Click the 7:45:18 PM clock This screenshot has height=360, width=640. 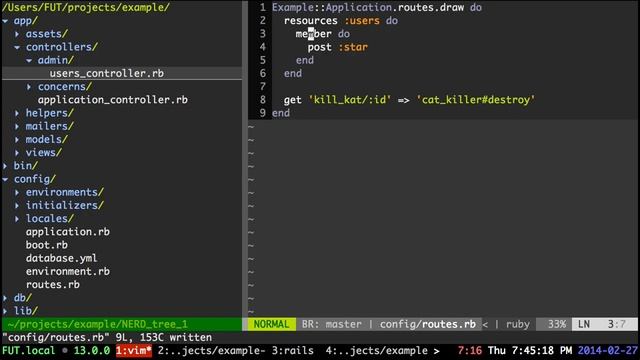point(542,351)
